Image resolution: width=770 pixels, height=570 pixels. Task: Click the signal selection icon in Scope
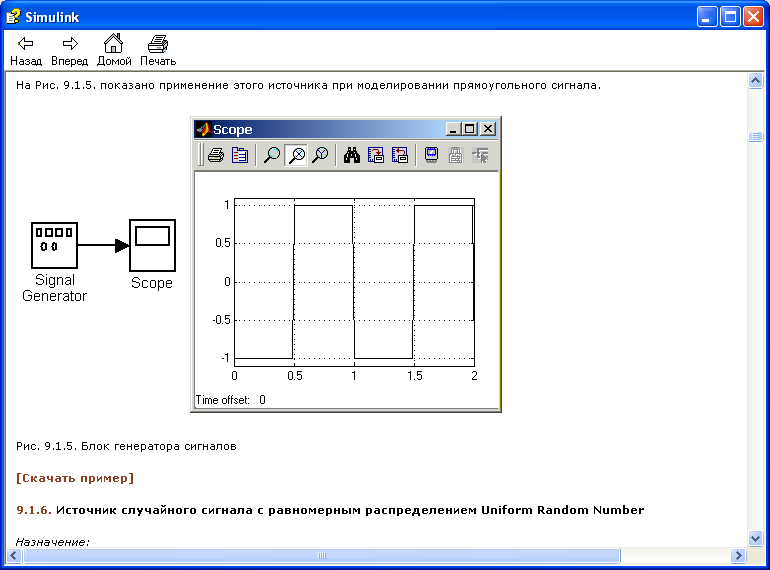(x=480, y=156)
